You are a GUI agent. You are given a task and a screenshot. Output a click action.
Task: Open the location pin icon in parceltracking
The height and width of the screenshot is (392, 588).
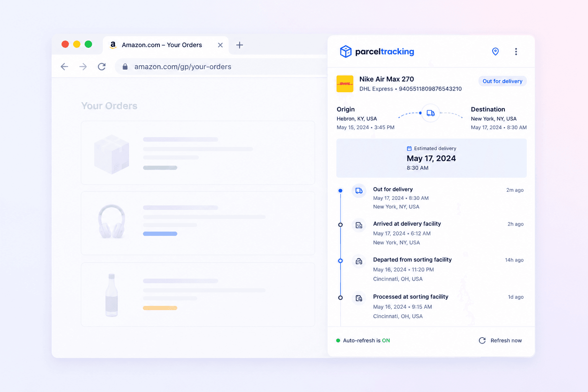[495, 51]
